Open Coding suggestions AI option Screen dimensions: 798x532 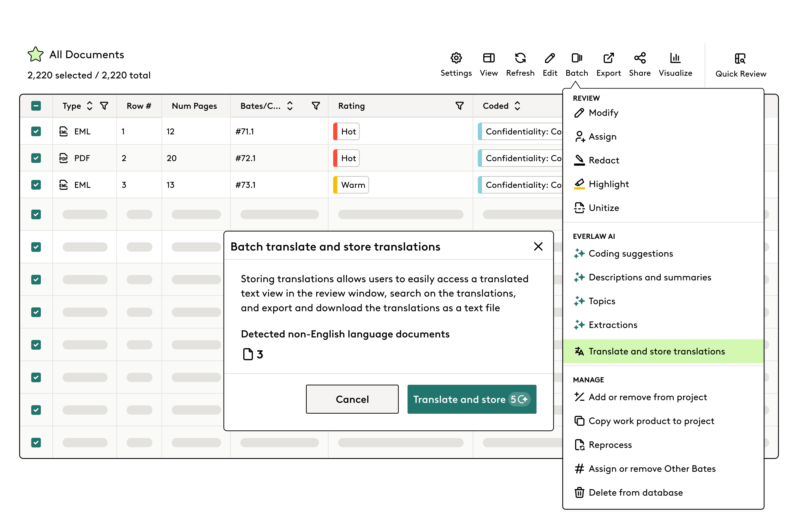coord(663,253)
